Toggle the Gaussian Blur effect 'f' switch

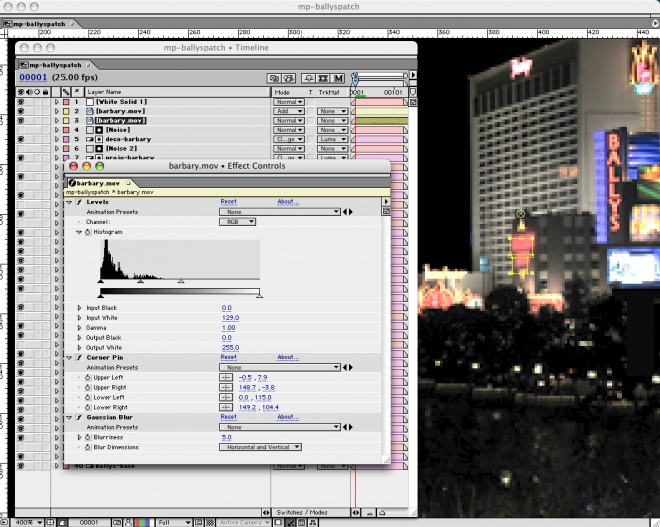pyautogui.click(x=79, y=417)
